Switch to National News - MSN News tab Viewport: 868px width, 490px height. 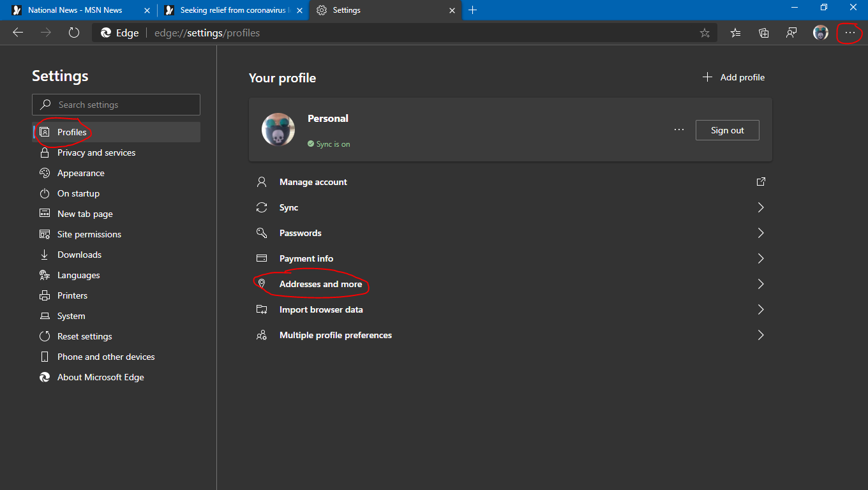[75, 10]
